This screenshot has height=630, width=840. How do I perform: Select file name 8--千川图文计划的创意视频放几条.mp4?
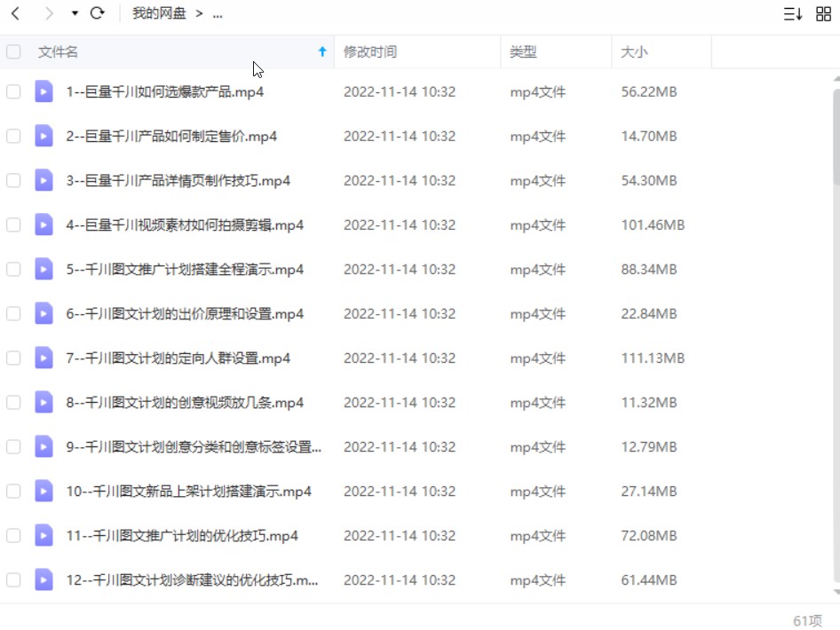tap(185, 403)
